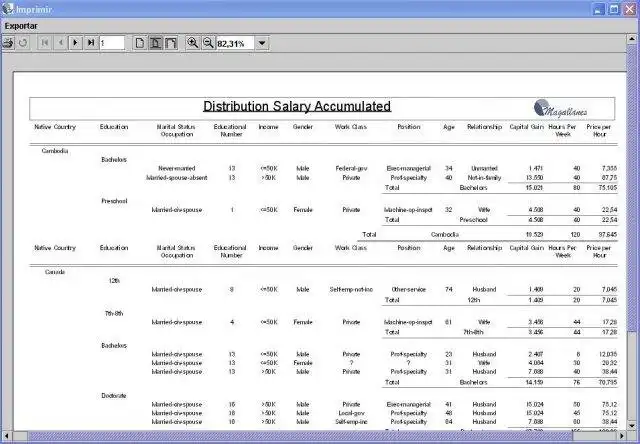The width and height of the screenshot is (640, 444).
Task: Toggle actual size view
Action: point(140,43)
